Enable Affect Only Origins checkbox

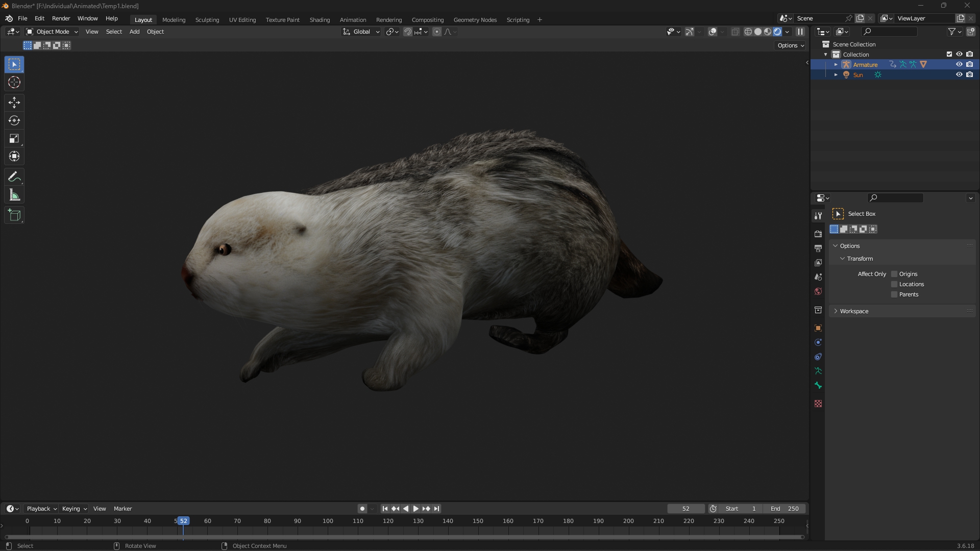(x=894, y=274)
